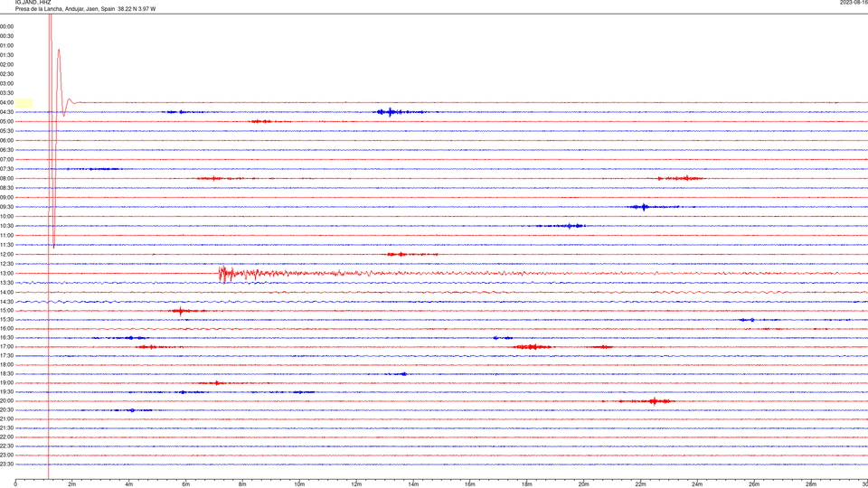Click the 04:30 time label
This screenshot has width=868, height=488.
(x=6, y=112)
